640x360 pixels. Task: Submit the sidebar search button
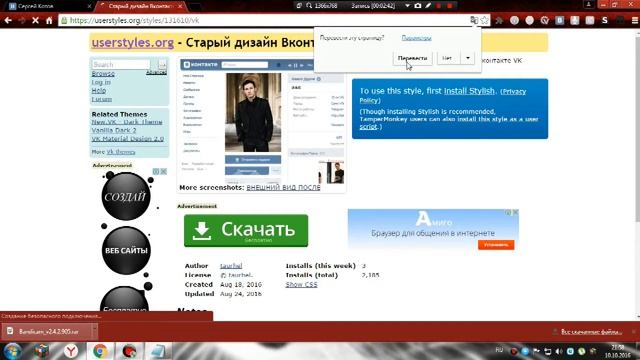(162, 64)
